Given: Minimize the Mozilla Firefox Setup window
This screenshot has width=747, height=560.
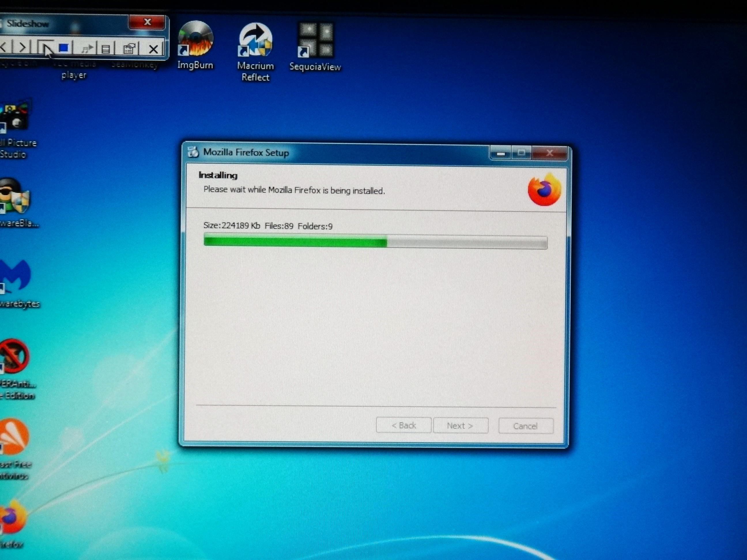Looking at the screenshot, I should tap(501, 154).
